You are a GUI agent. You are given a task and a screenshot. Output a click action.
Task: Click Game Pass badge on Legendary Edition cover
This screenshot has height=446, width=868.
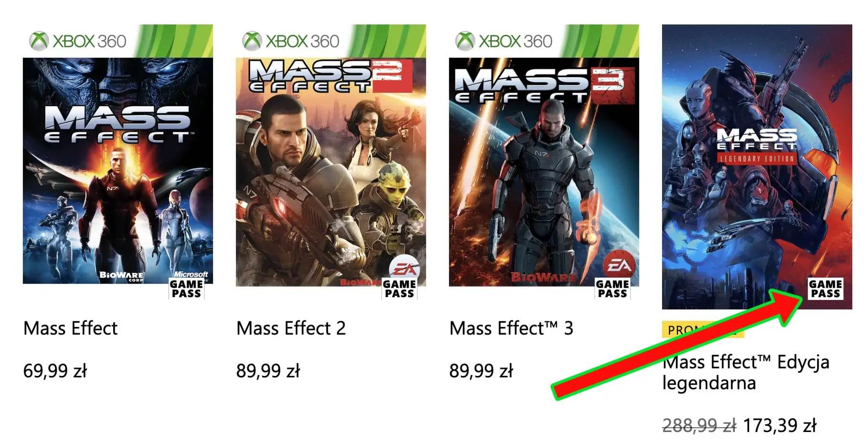[825, 289]
